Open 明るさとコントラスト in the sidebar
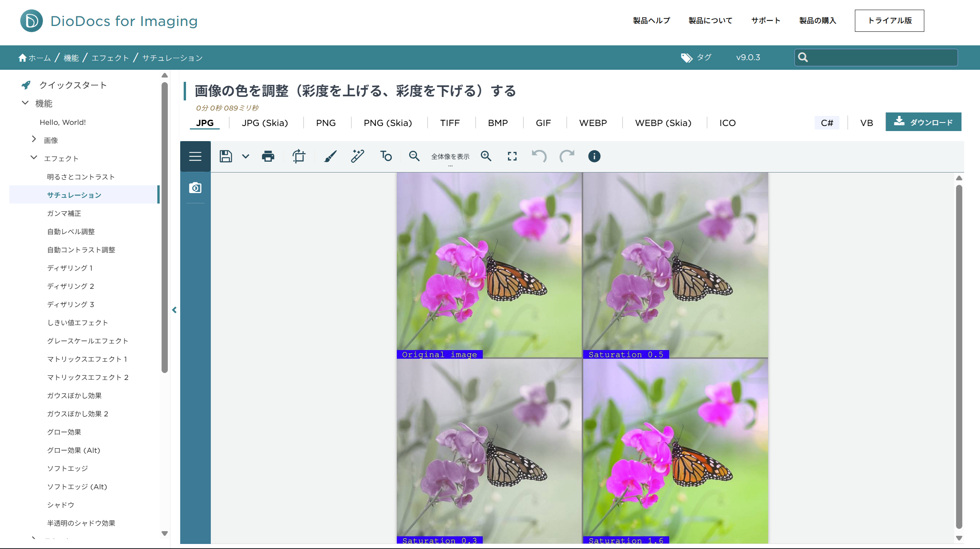980x549 pixels. [81, 177]
